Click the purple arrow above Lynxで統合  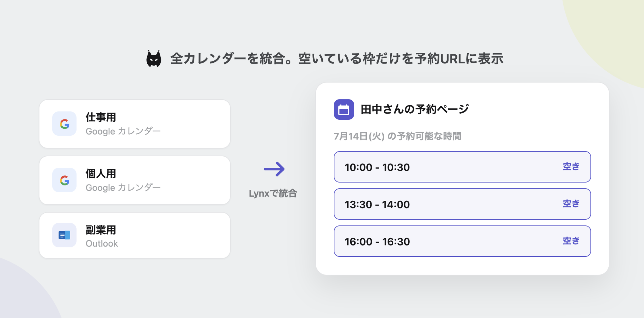click(274, 169)
